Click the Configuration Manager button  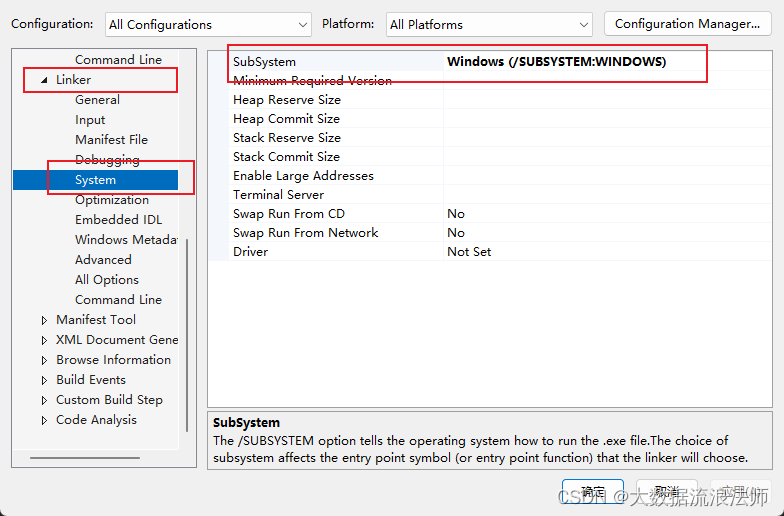tap(688, 24)
